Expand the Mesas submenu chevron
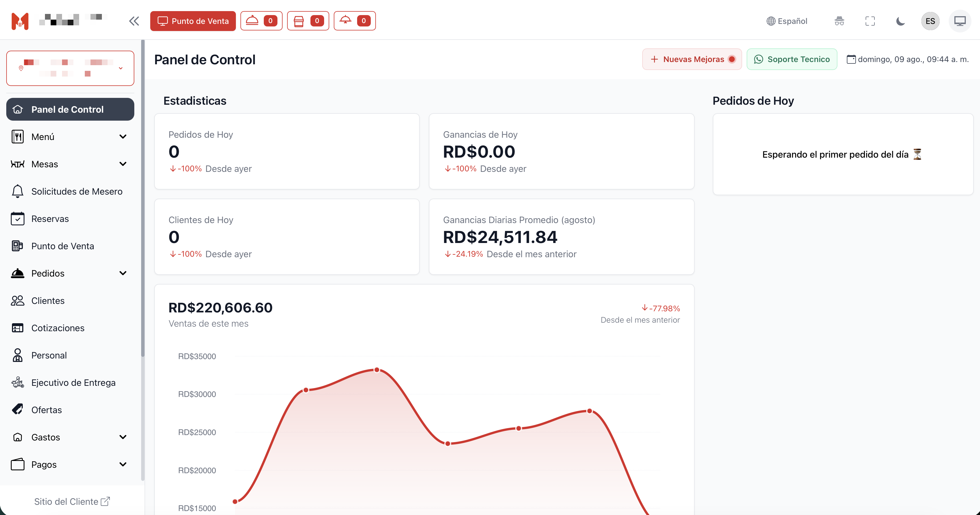 123,164
